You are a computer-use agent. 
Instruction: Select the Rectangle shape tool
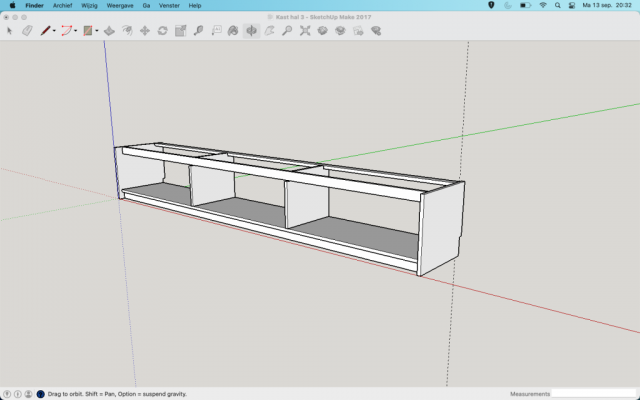[88, 31]
